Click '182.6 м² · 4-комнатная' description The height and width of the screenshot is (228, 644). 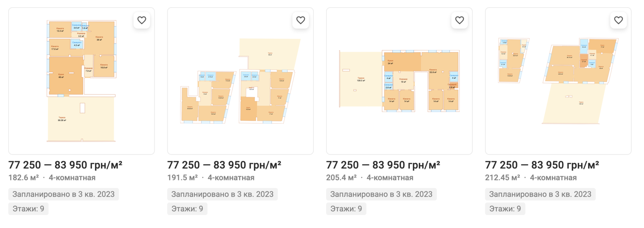pyautogui.click(x=52, y=178)
